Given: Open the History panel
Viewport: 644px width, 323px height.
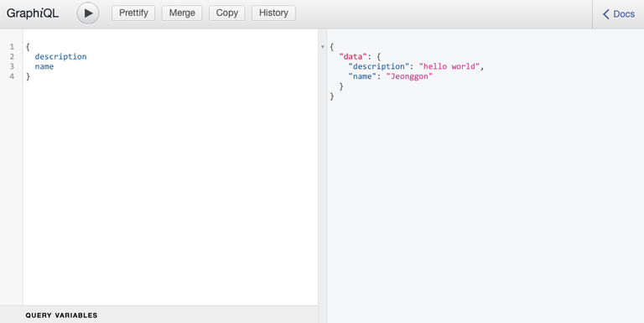Looking at the screenshot, I should (x=273, y=13).
